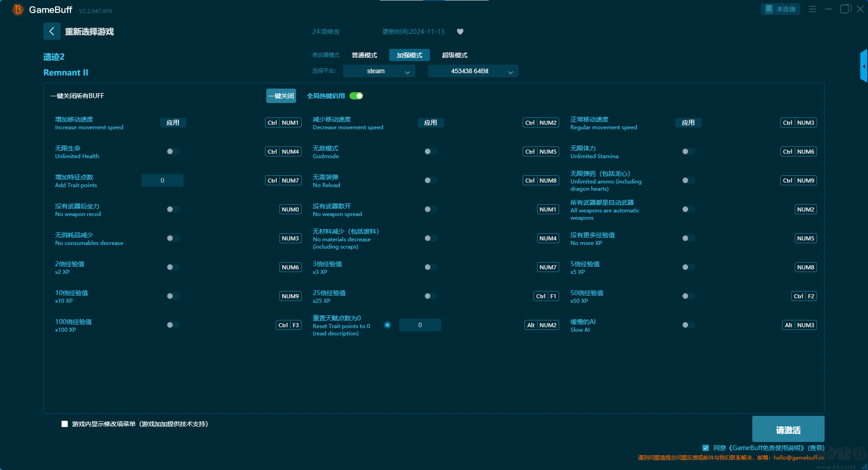The image size is (868, 470).
Task: Expand the blue side panel arrow
Action: [863, 66]
